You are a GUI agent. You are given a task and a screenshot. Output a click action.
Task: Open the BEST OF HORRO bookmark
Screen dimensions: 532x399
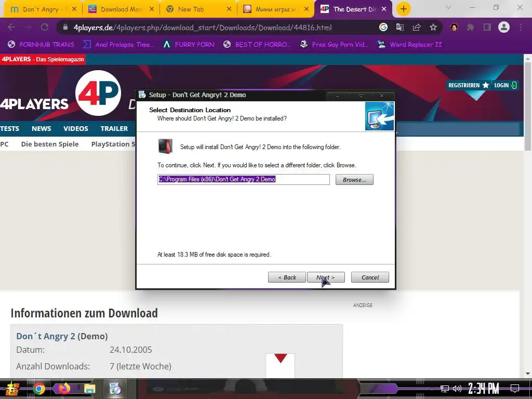pyautogui.click(x=258, y=45)
